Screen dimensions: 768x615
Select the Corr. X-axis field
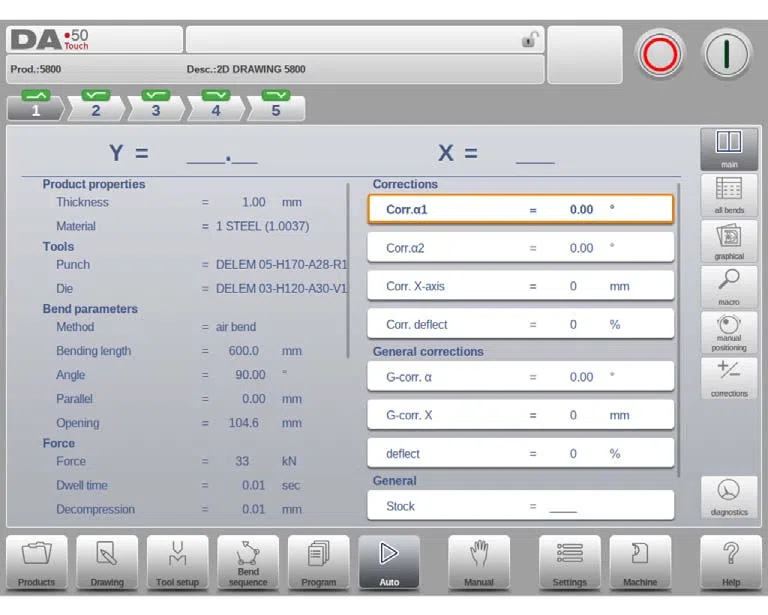pos(521,286)
